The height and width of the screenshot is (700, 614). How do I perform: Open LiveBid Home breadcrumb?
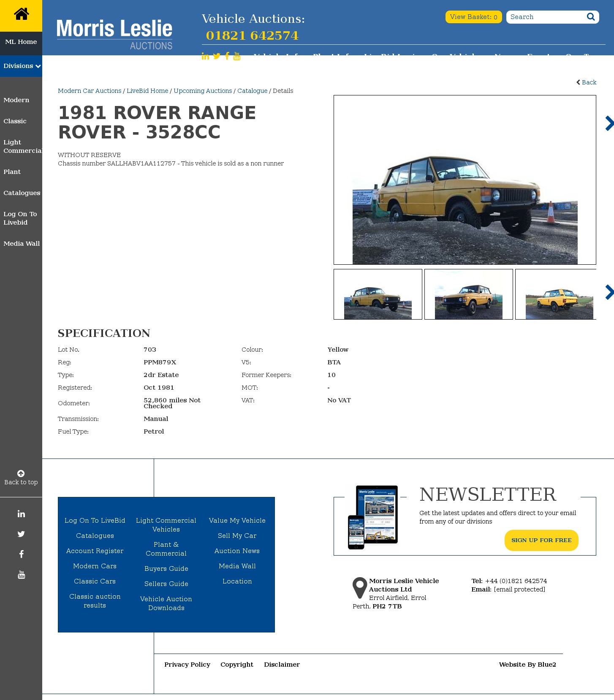(147, 91)
